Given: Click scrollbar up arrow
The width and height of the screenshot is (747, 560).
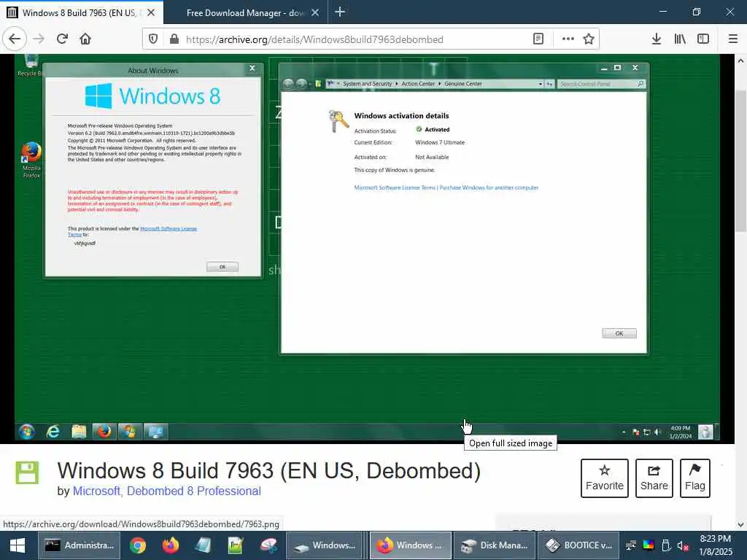Looking at the screenshot, I should (x=740, y=61).
